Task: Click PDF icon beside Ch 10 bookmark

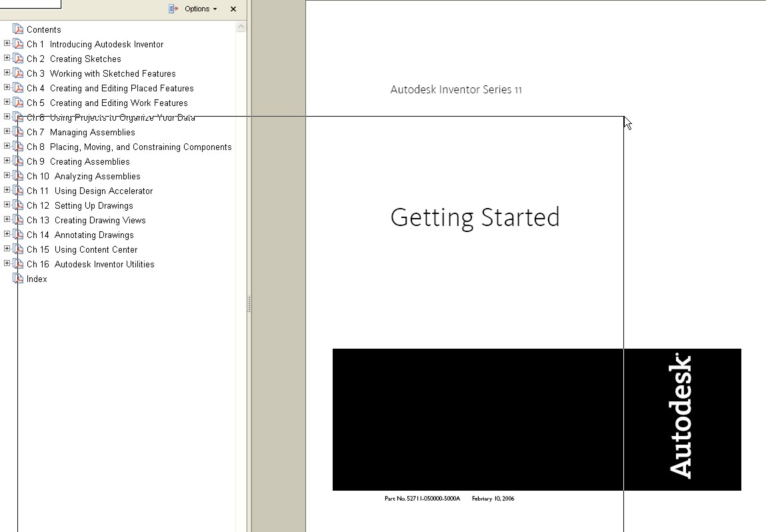Action: coord(18,176)
